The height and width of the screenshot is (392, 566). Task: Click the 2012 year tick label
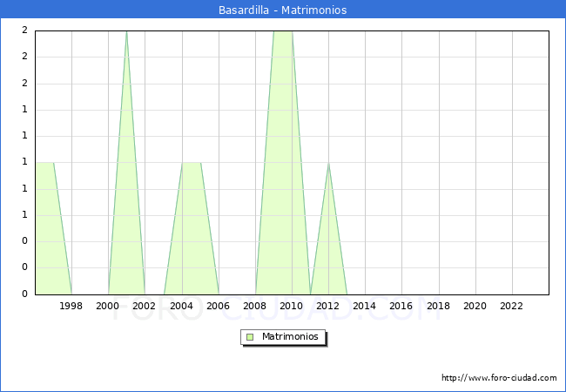pos(328,306)
